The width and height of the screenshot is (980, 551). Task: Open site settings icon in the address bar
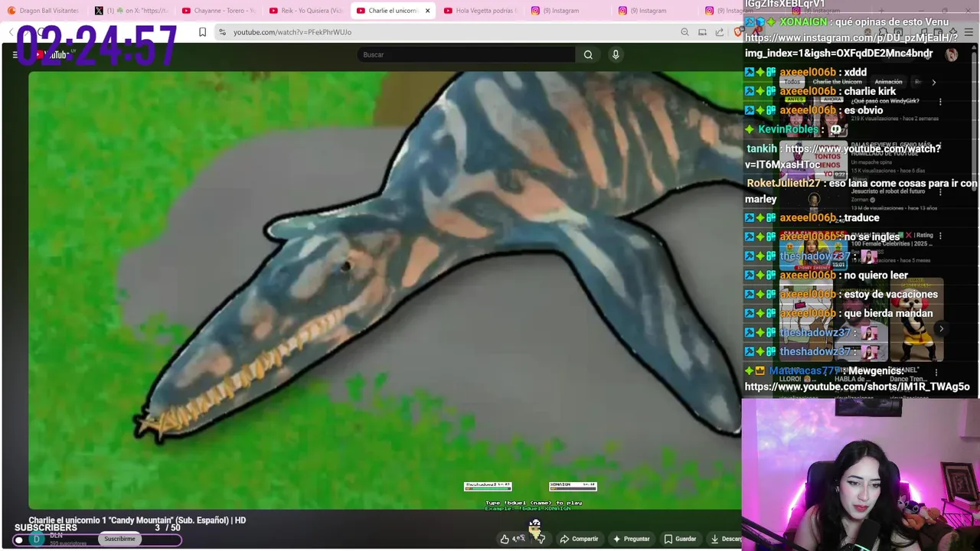pos(222,32)
